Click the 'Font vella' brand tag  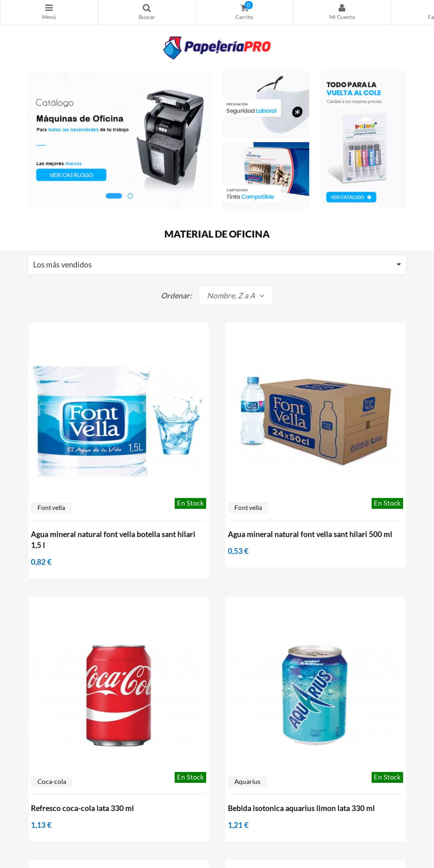pyautogui.click(x=51, y=508)
